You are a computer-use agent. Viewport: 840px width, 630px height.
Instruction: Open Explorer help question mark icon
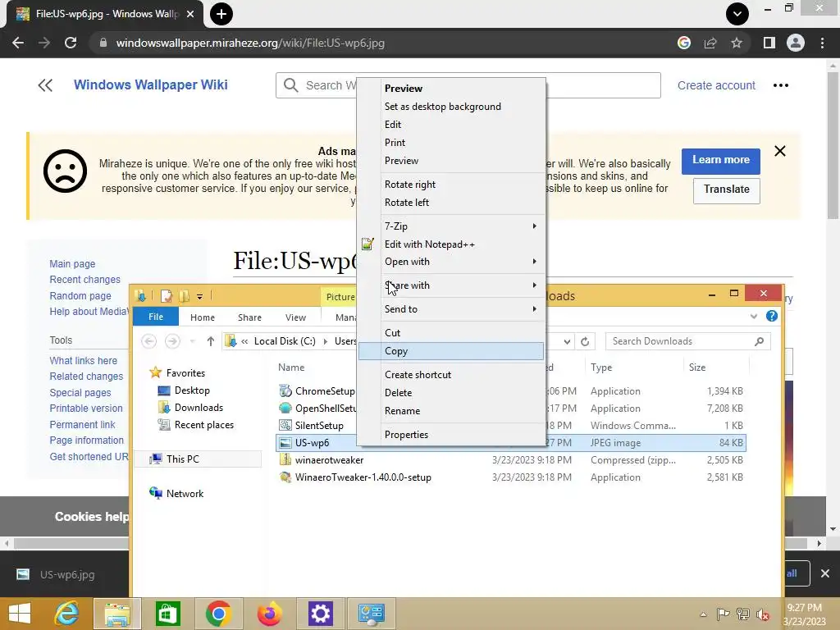pyautogui.click(x=771, y=316)
